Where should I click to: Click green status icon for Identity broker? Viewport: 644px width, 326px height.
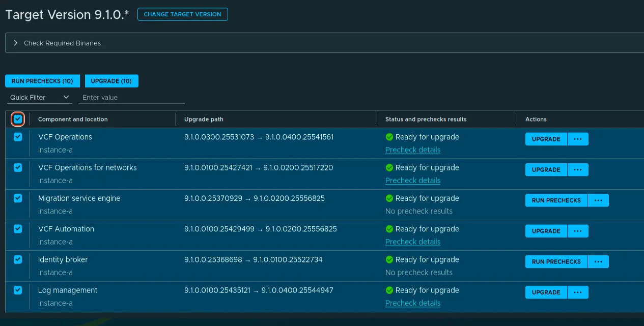pyautogui.click(x=389, y=259)
